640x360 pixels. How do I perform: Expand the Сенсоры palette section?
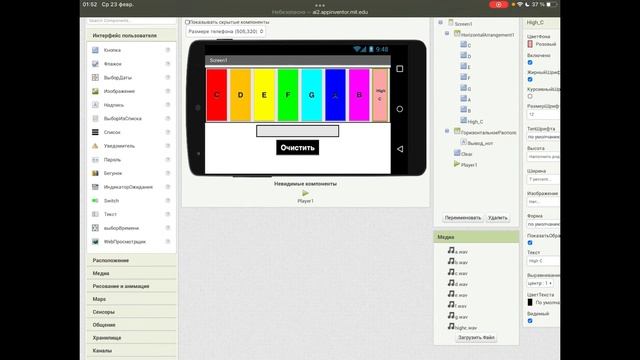(x=131, y=312)
